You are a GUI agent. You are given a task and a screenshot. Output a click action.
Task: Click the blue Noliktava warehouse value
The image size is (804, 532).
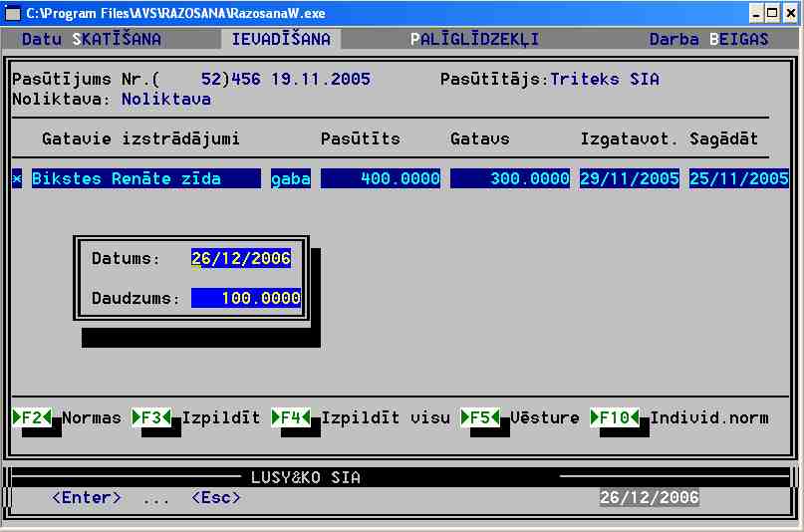[x=166, y=100]
